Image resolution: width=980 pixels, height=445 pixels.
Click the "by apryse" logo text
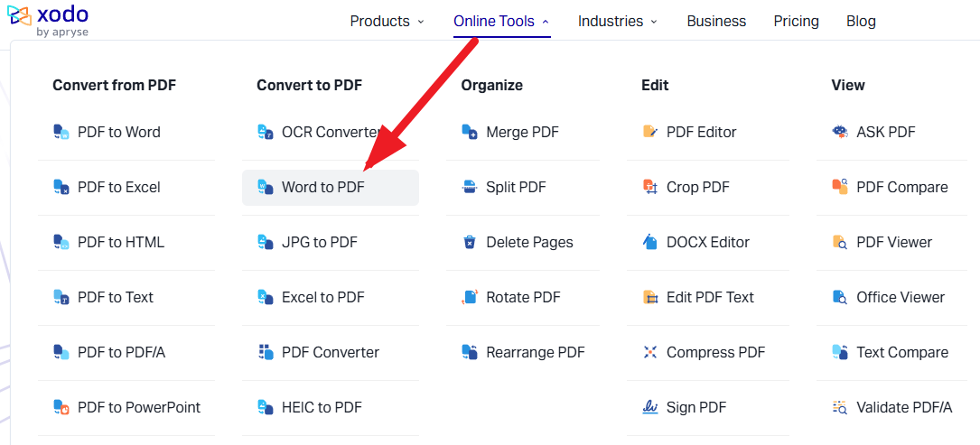click(62, 32)
